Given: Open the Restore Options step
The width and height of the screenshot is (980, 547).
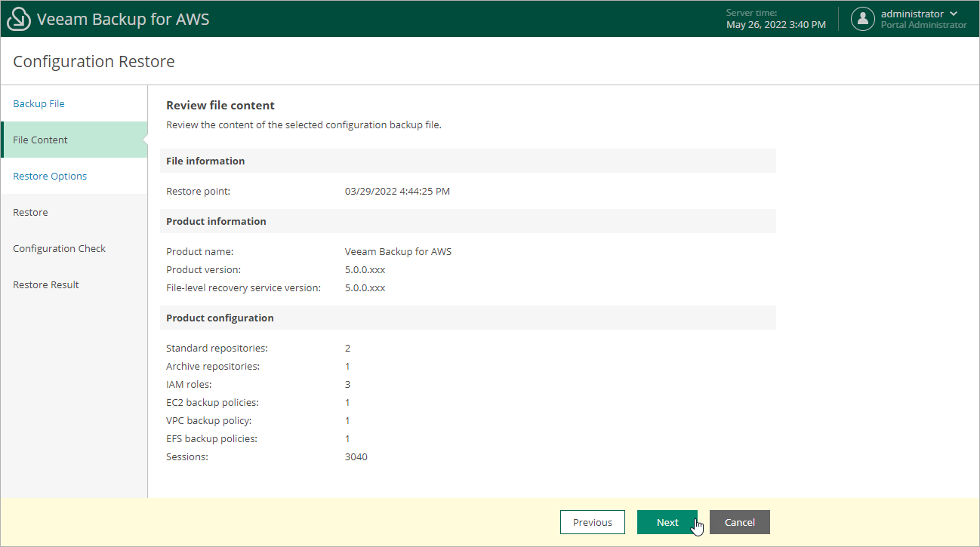Looking at the screenshot, I should click(49, 176).
